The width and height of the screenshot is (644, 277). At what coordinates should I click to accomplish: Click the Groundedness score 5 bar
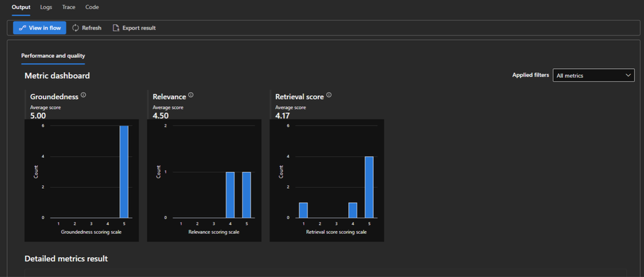(x=124, y=171)
